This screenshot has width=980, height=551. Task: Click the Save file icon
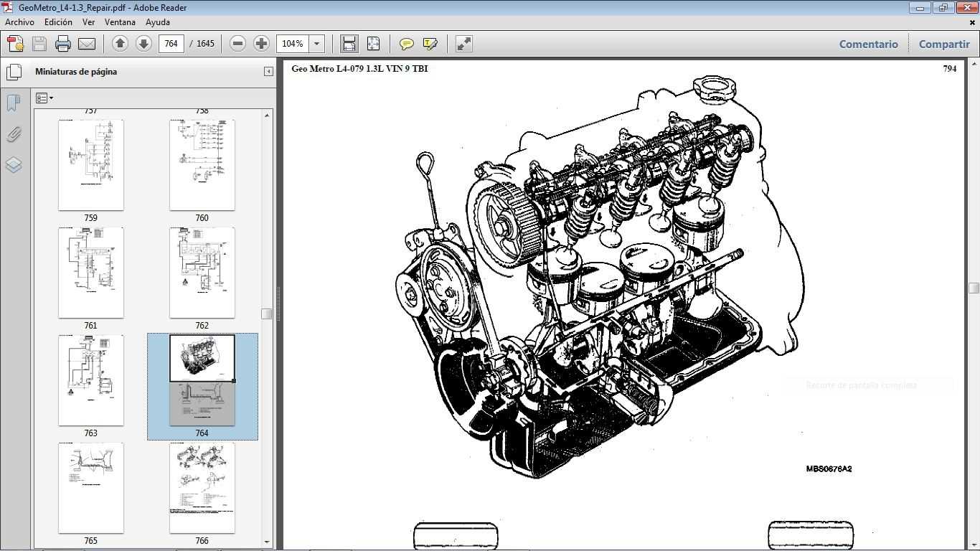(x=39, y=44)
